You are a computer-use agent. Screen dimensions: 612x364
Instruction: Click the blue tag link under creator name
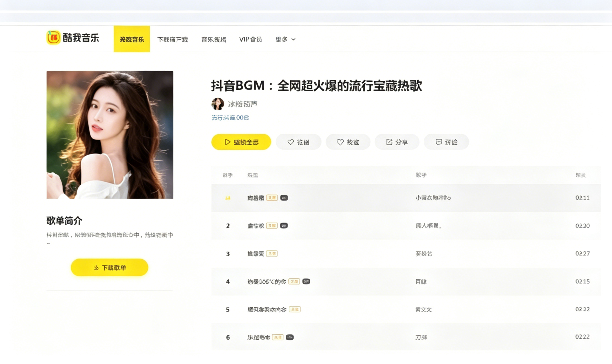point(230,118)
